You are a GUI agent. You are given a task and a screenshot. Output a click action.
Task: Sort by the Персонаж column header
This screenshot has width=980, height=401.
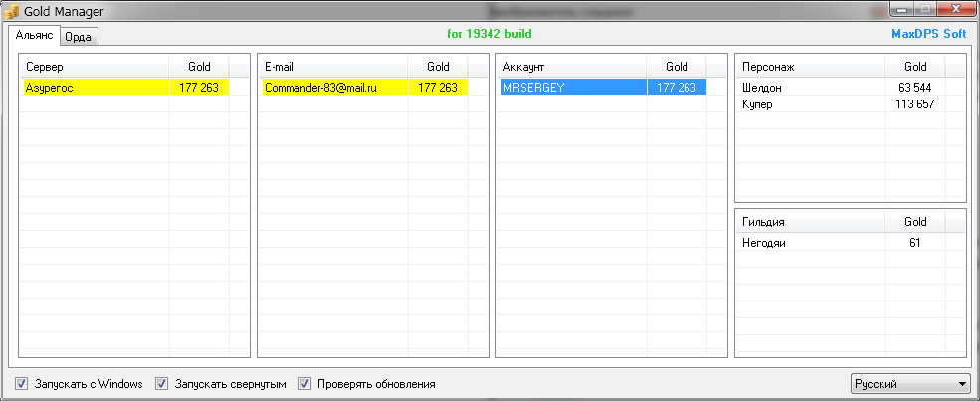tap(810, 67)
